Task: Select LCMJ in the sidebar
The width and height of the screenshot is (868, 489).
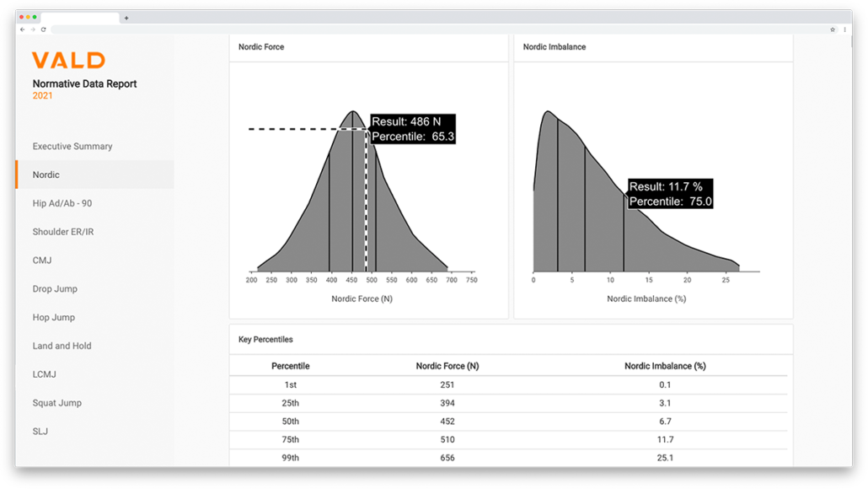Action: point(45,374)
